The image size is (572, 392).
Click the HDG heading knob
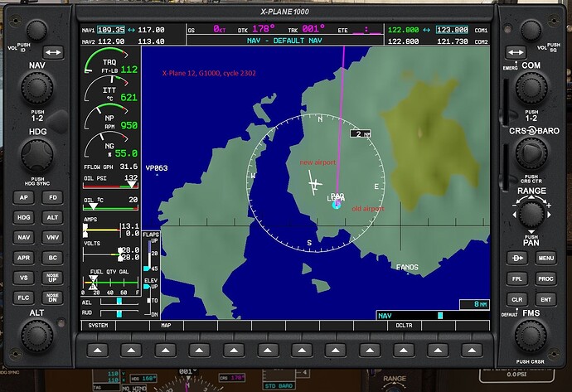pyautogui.click(x=36, y=155)
